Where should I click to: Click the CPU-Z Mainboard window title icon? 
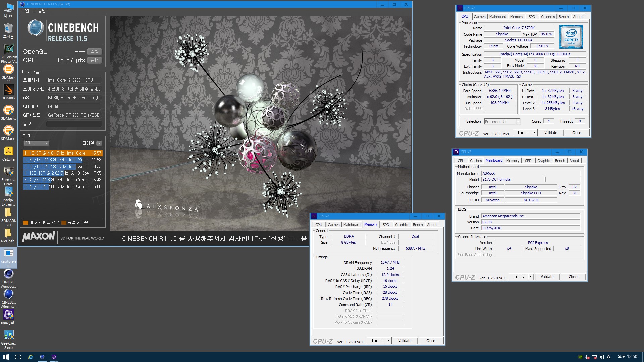click(456, 152)
